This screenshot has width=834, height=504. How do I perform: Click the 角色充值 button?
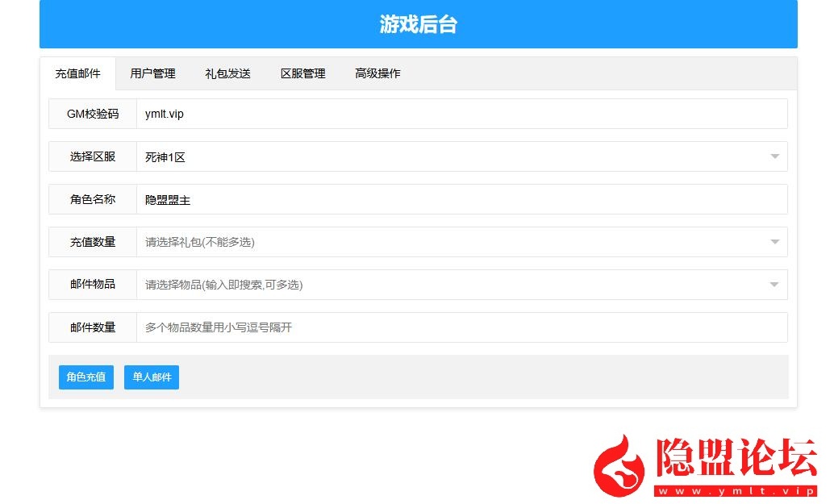pyautogui.click(x=86, y=377)
